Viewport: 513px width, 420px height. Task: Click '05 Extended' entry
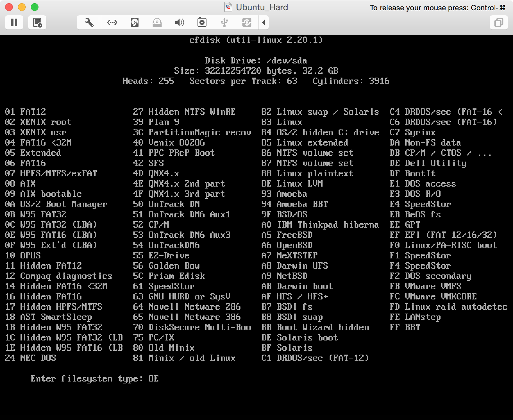(33, 153)
